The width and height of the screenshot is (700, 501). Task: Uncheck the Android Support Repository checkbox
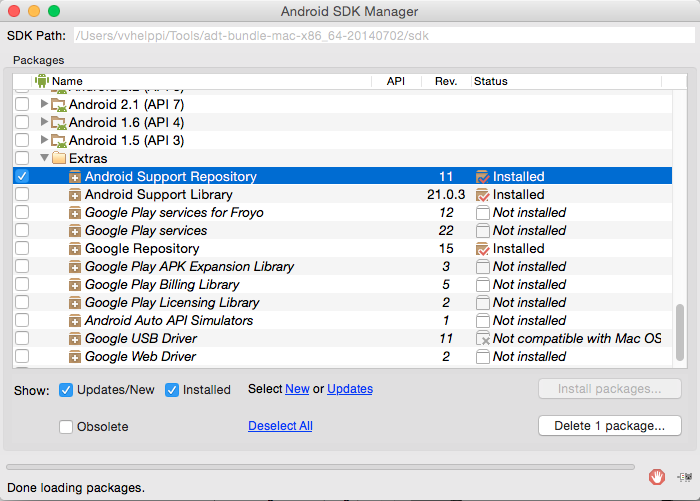click(23, 177)
